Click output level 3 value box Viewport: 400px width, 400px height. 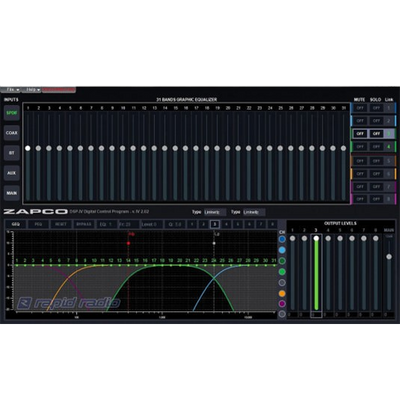pyautogui.click(x=316, y=315)
